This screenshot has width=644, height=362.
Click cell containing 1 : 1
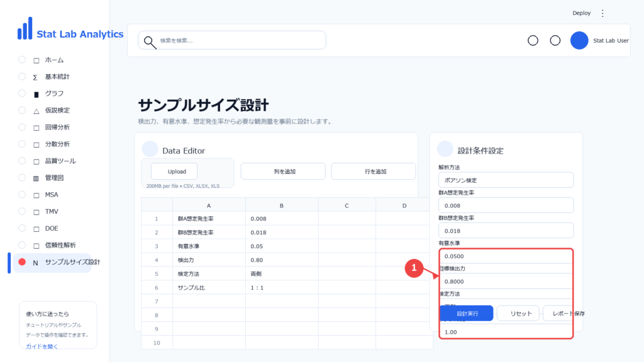point(282,288)
